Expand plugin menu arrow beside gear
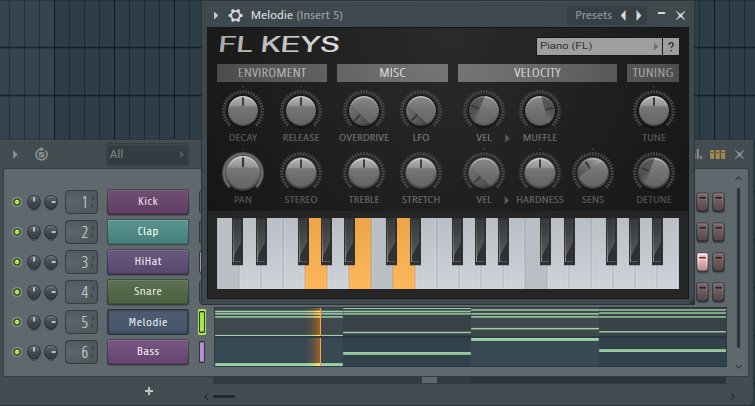The image size is (755, 406). point(216,15)
